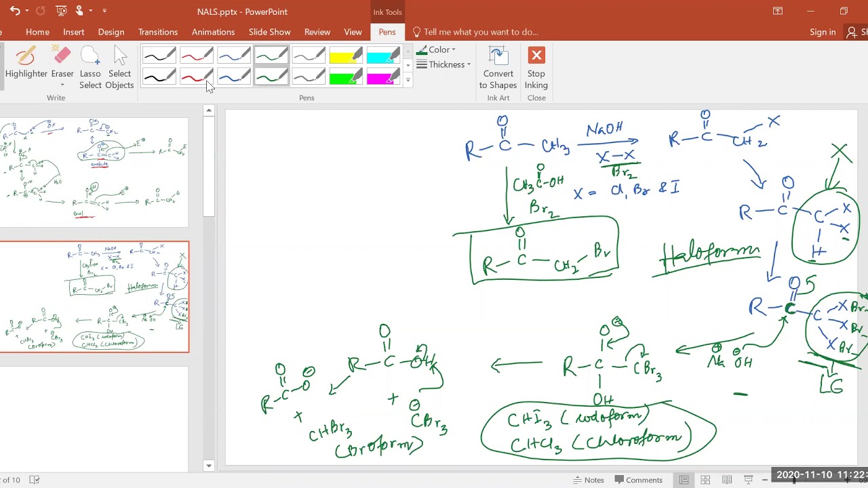
Task: Pick the top-row gray pen
Action: pyautogui.click(x=309, y=56)
